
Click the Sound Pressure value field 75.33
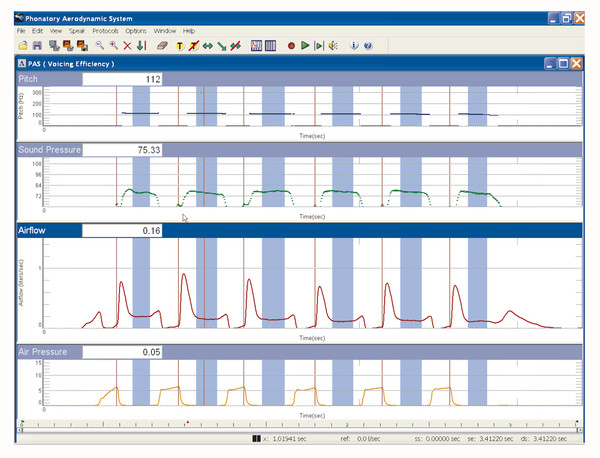tap(122, 149)
